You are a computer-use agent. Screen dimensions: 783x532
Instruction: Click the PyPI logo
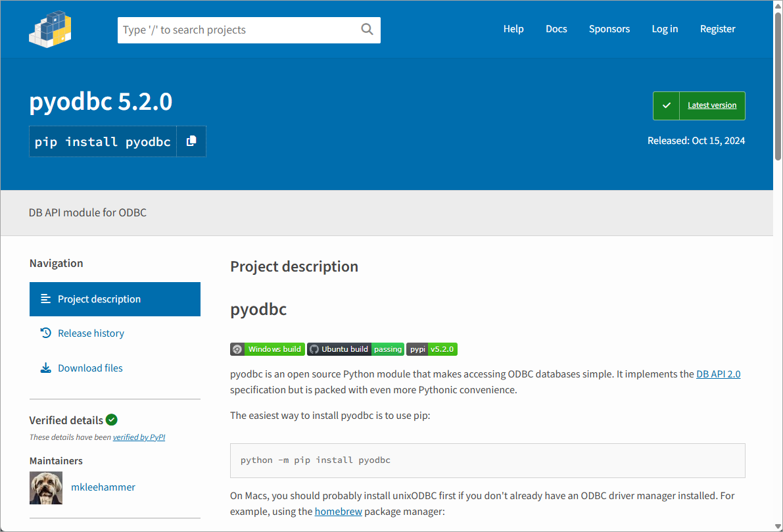click(x=50, y=30)
